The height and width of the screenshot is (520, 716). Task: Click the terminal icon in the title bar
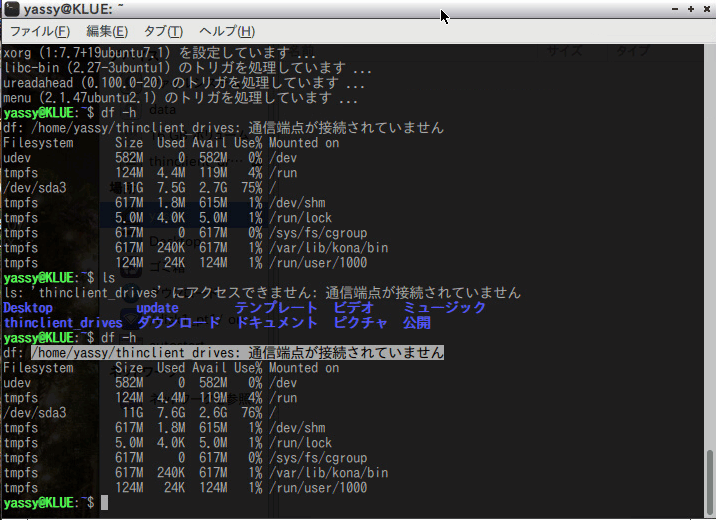click(x=12, y=9)
